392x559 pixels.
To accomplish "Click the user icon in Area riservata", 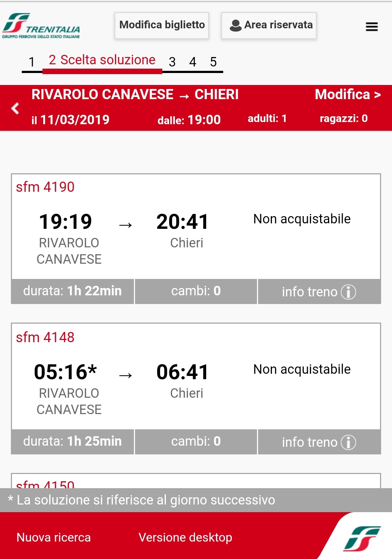I will click(x=236, y=25).
